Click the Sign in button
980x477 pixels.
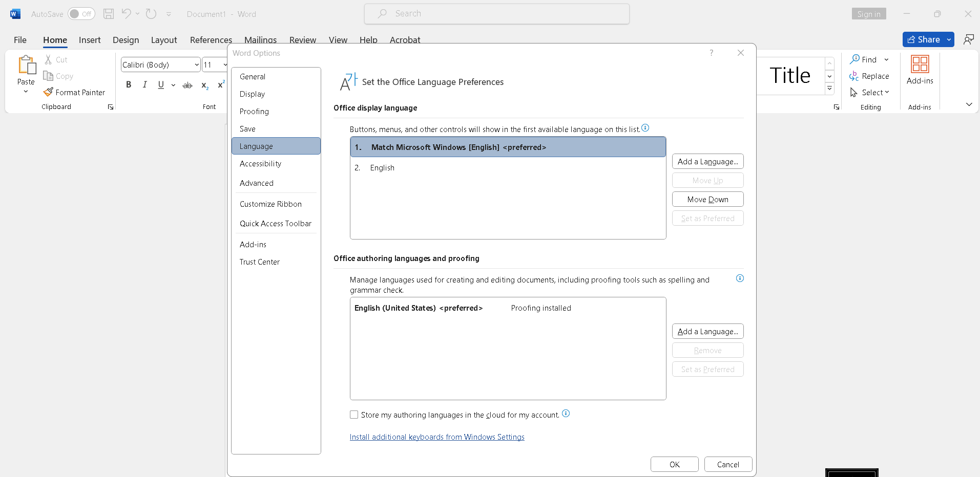(x=869, y=14)
